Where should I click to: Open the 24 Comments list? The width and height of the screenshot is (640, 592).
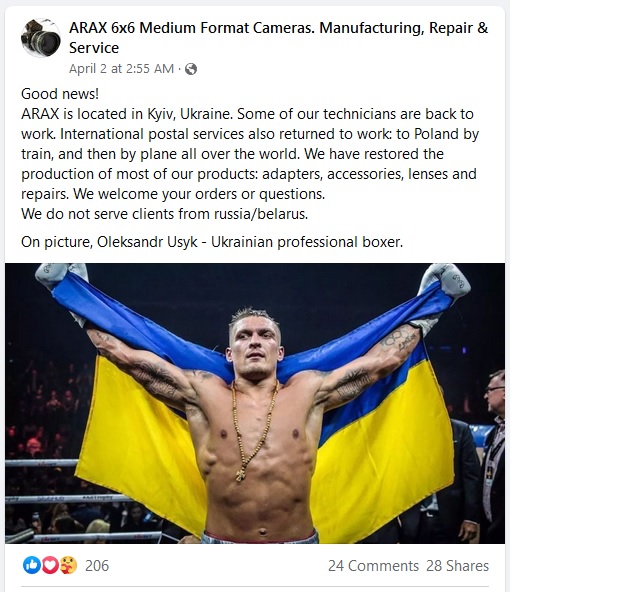(373, 566)
